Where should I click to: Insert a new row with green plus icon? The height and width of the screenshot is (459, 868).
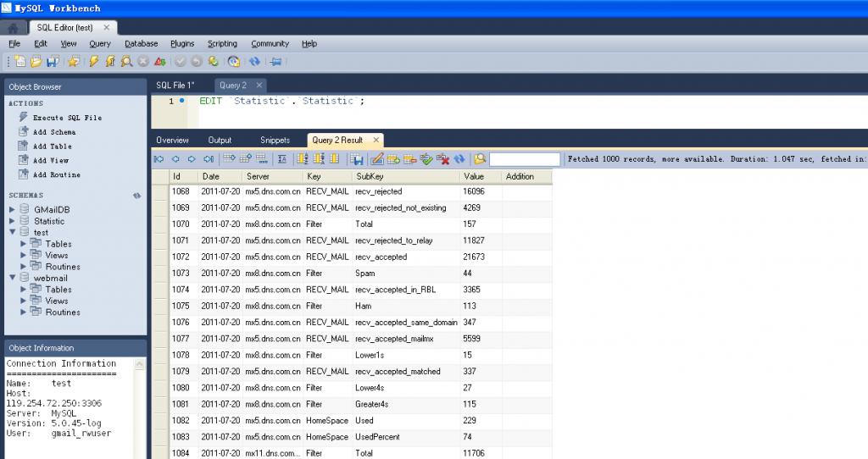coord(393,159)
